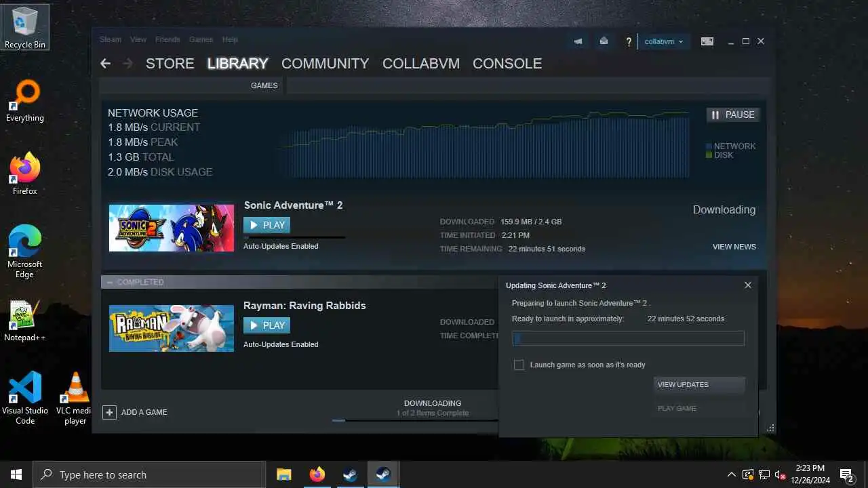Image resolution: width=868 pixels, height=488 pixels.
Task: Click ADD A GAME label
Action: point(144,412)
